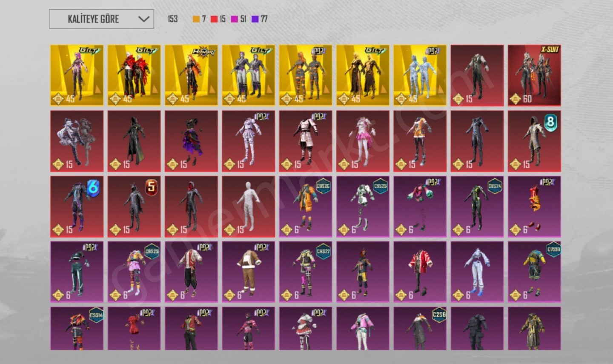Click the level 8 badge on the hooded outfit
Viewport: 613px width, 364px height.
(550, 122)
